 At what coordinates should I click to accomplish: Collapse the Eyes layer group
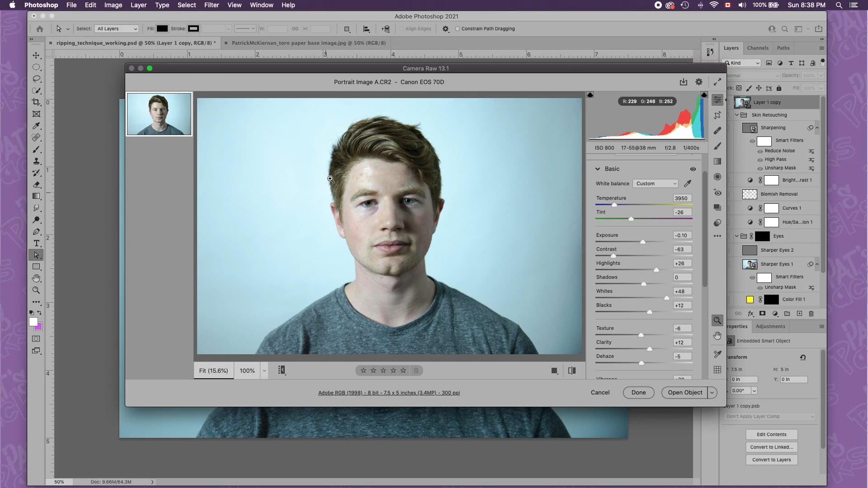[737, 236]
